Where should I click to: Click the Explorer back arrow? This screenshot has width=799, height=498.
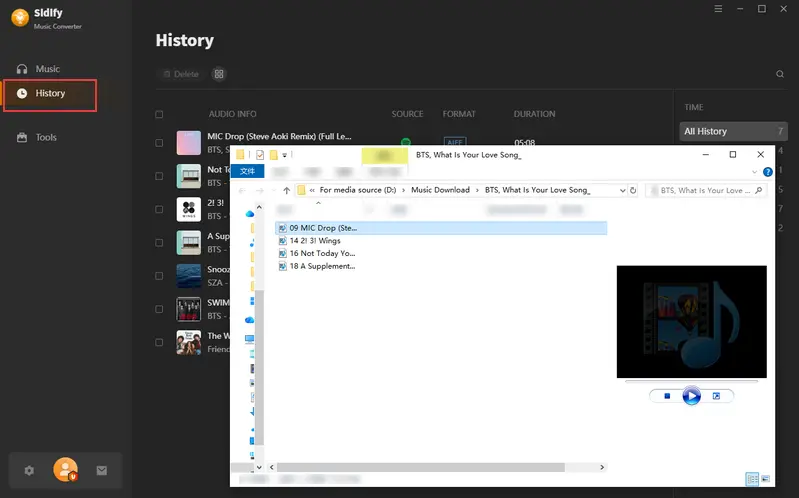coord(242,190)
